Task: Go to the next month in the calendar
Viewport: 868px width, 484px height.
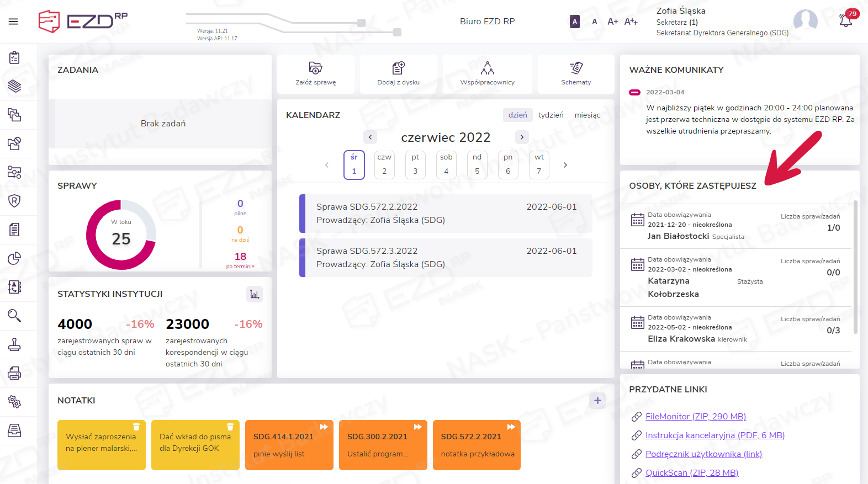Action: pos(522,137)
